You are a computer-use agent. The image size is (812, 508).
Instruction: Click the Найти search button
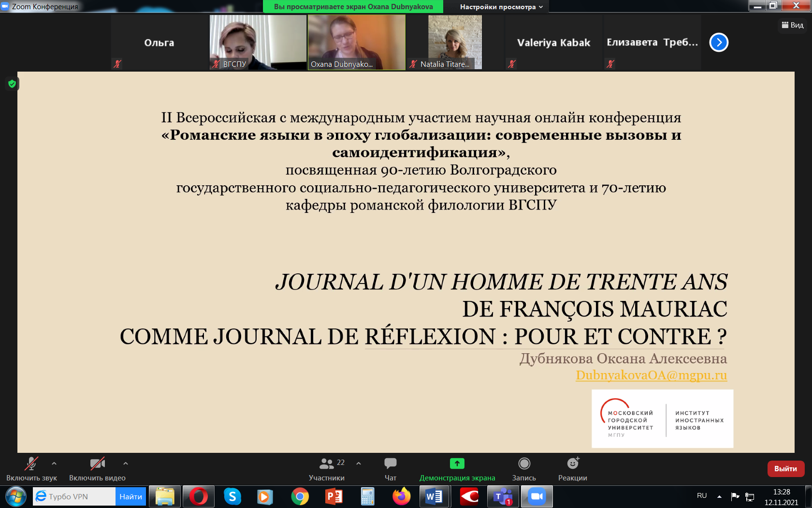point(130,496)
